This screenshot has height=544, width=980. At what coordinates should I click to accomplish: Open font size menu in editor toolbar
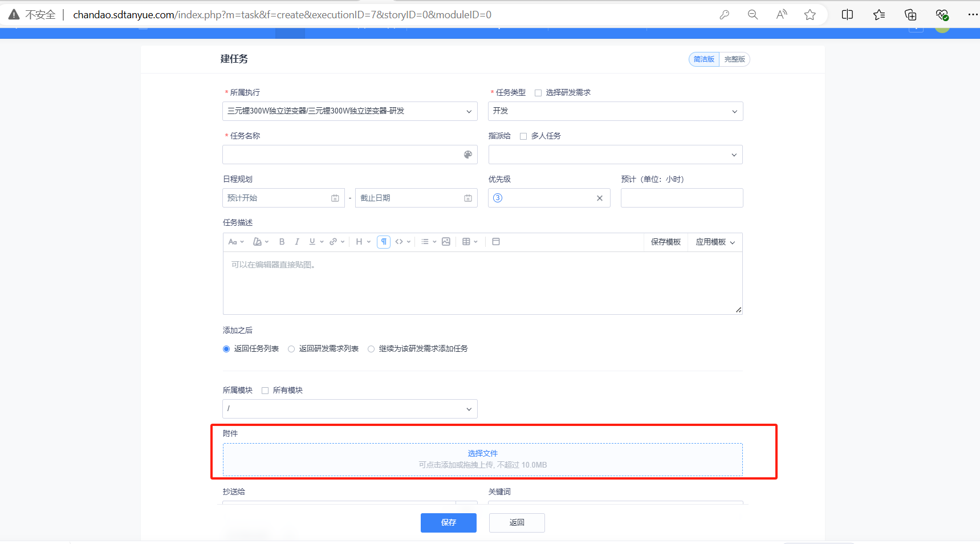coord(235,242)
